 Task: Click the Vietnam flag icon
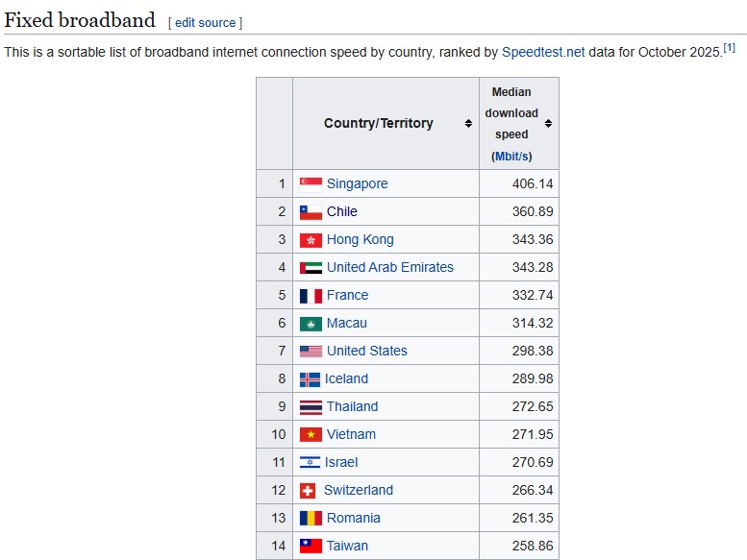pos(311,435)
